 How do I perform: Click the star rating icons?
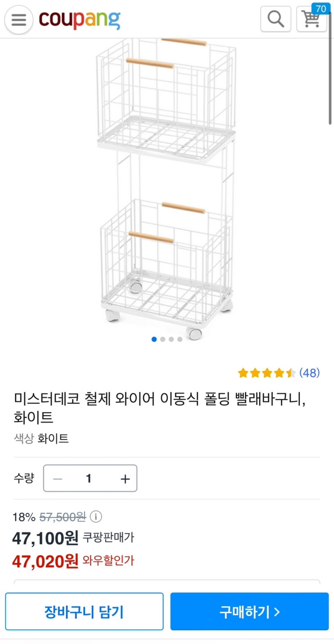click(x=267, y=373)
